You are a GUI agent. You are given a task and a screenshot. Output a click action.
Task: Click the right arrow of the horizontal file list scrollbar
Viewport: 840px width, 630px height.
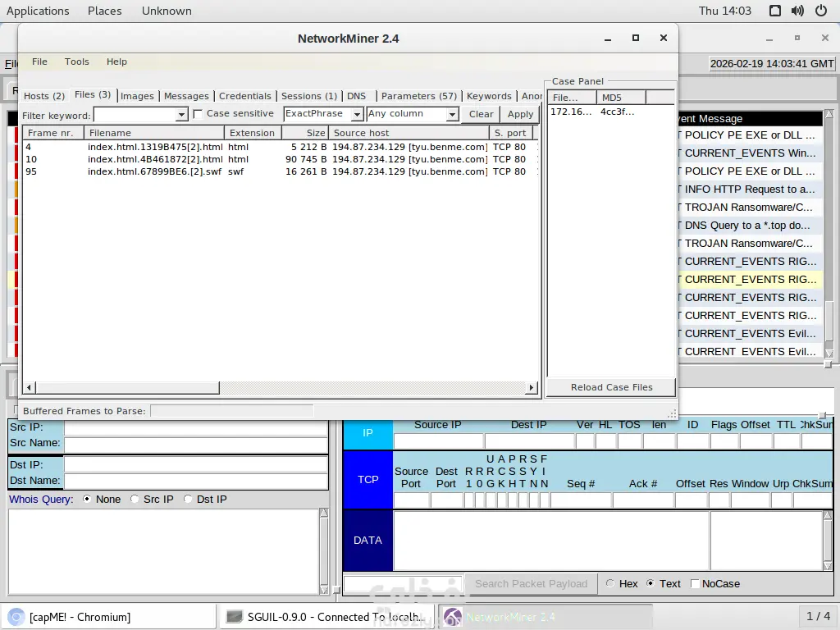[532, 387]
